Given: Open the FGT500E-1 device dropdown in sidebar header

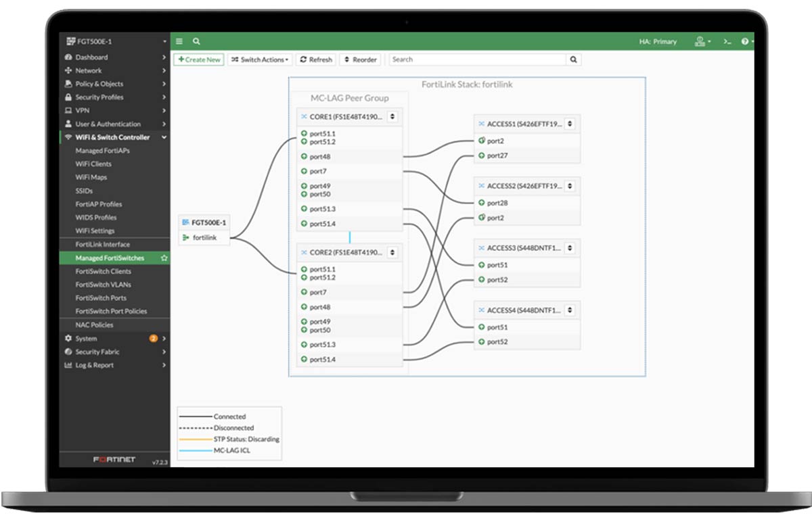Looking at the screenshot, I should click(164, 41).
